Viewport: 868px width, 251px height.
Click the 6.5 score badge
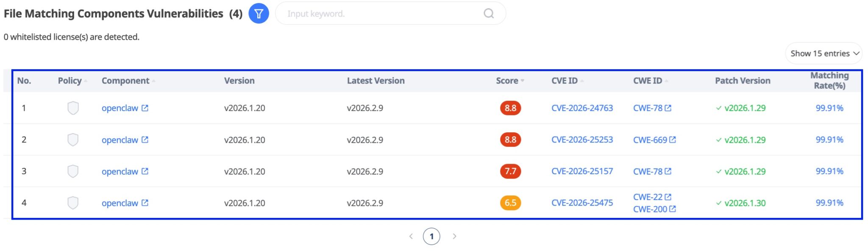coord(510,203)
